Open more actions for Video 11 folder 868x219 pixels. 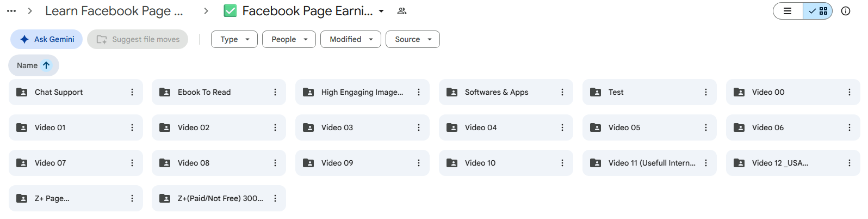pos(706,163)
